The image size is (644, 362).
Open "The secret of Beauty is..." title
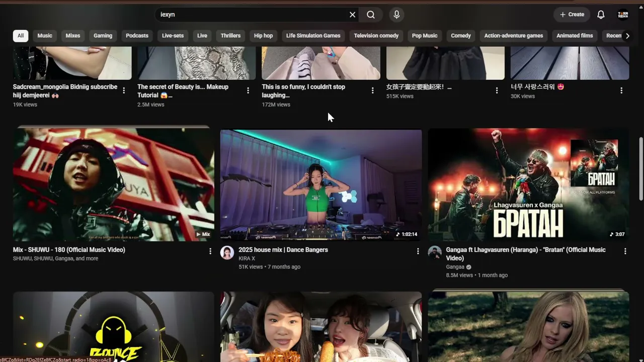183,91
